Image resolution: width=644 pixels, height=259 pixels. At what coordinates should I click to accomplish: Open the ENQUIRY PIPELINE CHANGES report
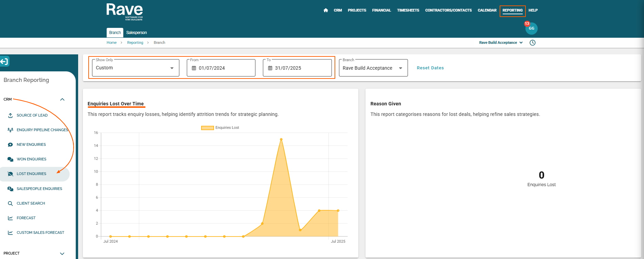pos(42,130)
